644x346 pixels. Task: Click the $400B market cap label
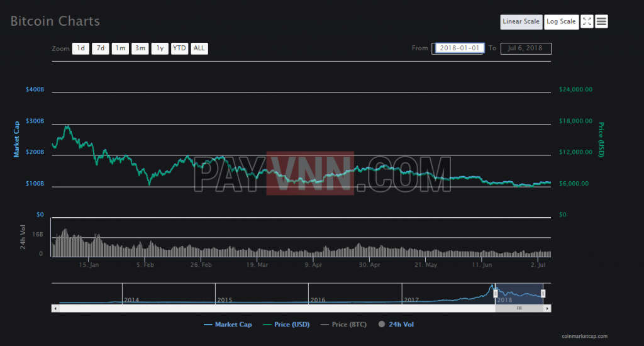click(x=35, y=89)
